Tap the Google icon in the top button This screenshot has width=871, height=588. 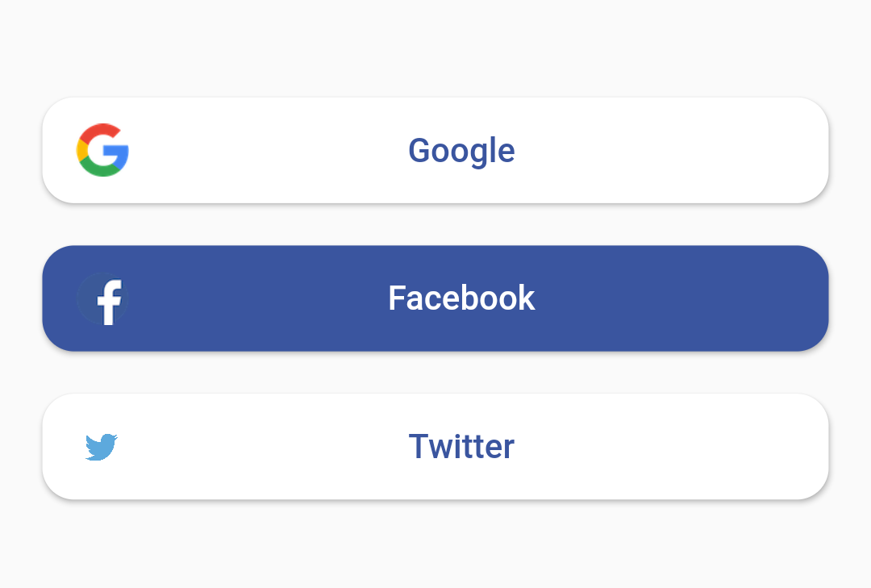click(103, 150)
